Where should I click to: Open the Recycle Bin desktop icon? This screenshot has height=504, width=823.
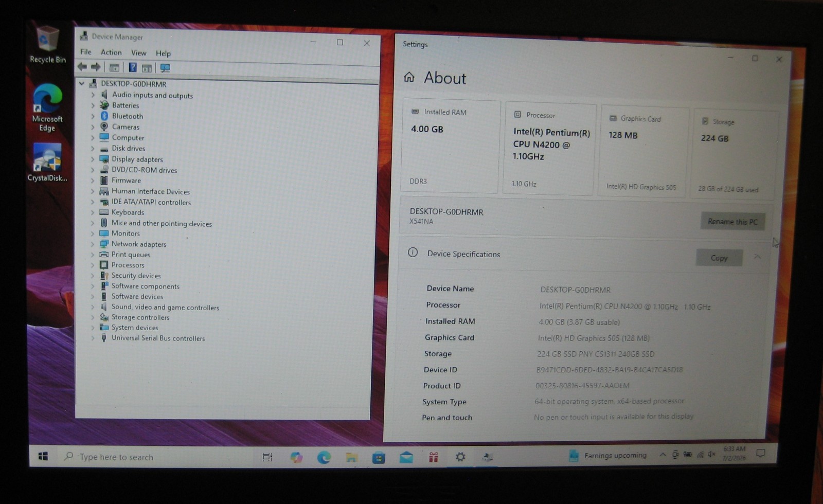coord(47,44)
